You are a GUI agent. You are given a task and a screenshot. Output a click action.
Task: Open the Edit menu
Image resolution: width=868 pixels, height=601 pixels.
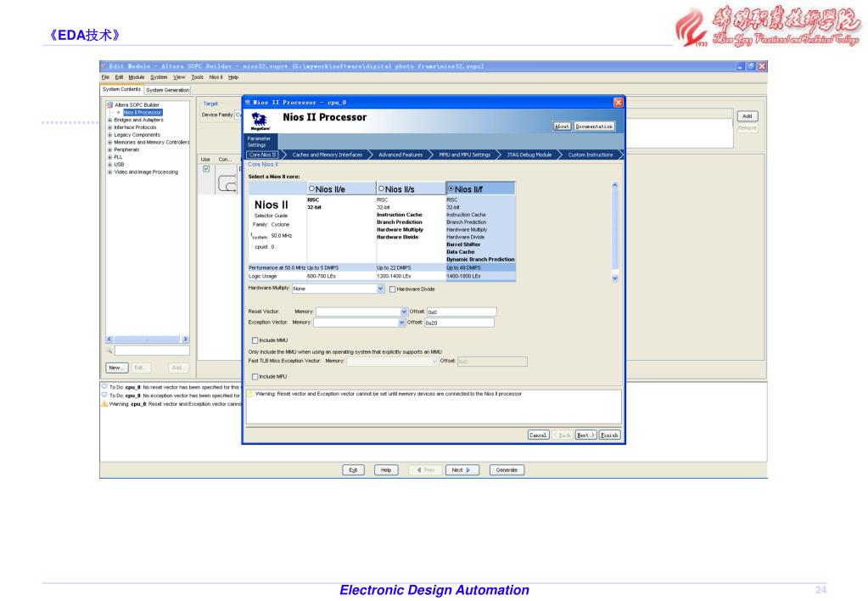(x=119, y=77)
